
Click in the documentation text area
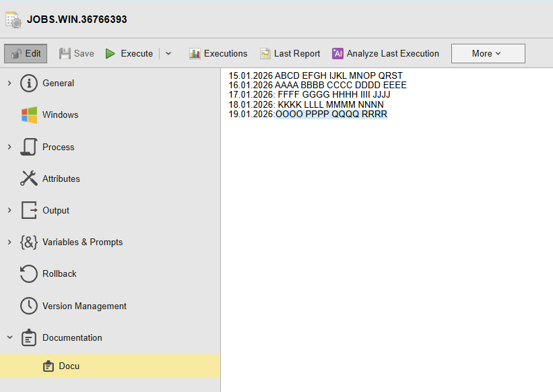point(387,230)
